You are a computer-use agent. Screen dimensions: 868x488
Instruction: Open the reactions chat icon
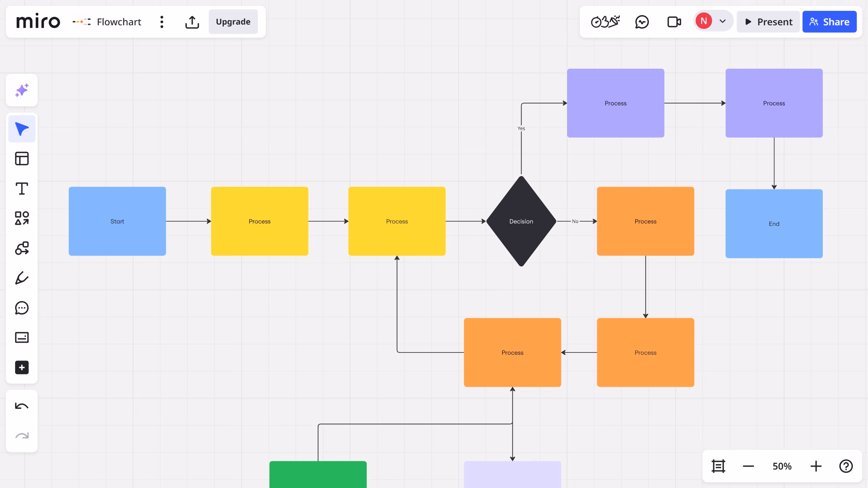click(642, 22)
